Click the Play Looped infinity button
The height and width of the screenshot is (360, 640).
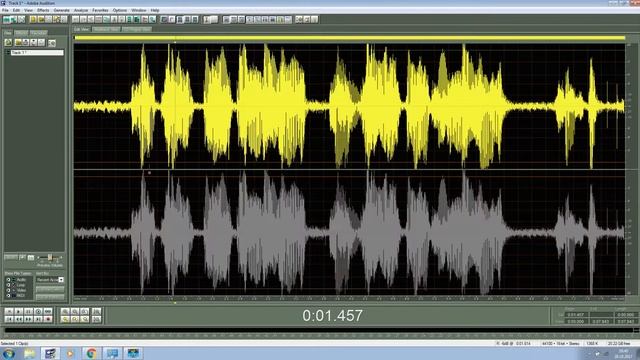click(48, 312)
